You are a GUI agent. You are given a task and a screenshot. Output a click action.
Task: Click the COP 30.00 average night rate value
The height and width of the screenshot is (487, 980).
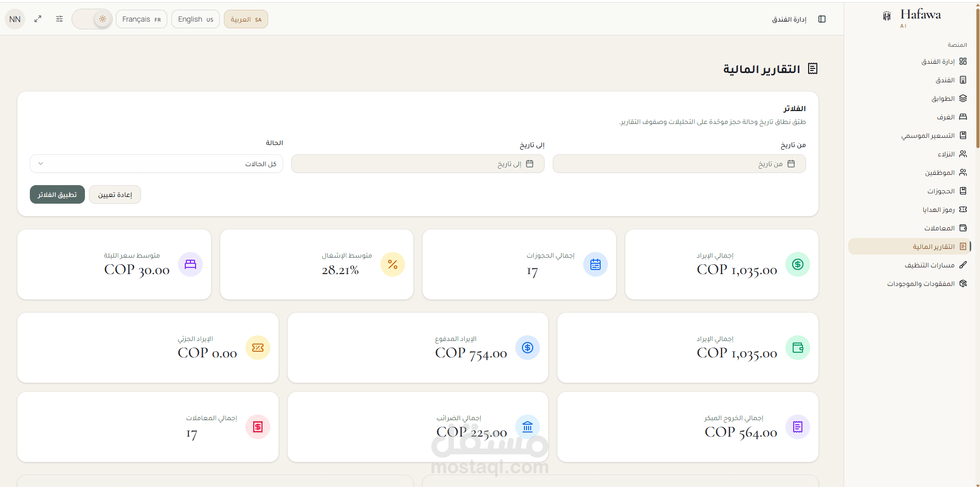137,270
